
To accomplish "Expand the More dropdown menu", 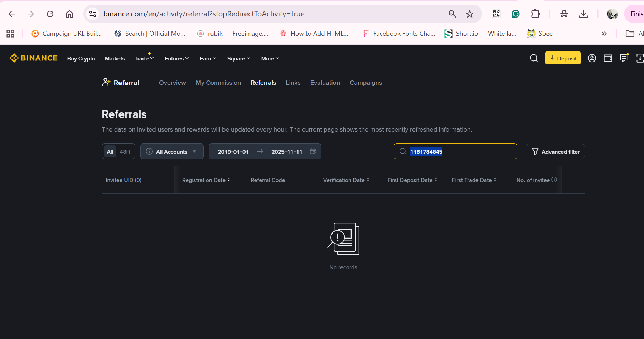I will 270,59.
